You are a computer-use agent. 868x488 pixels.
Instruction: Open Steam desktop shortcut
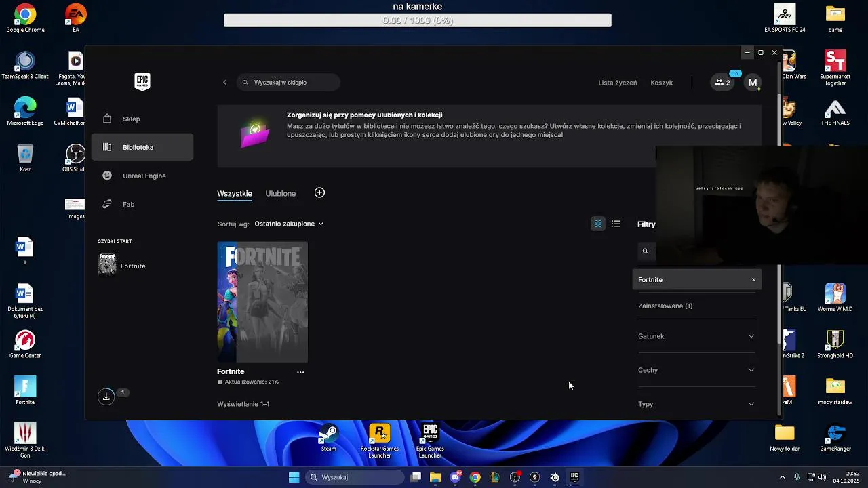[x=328, y=438]
